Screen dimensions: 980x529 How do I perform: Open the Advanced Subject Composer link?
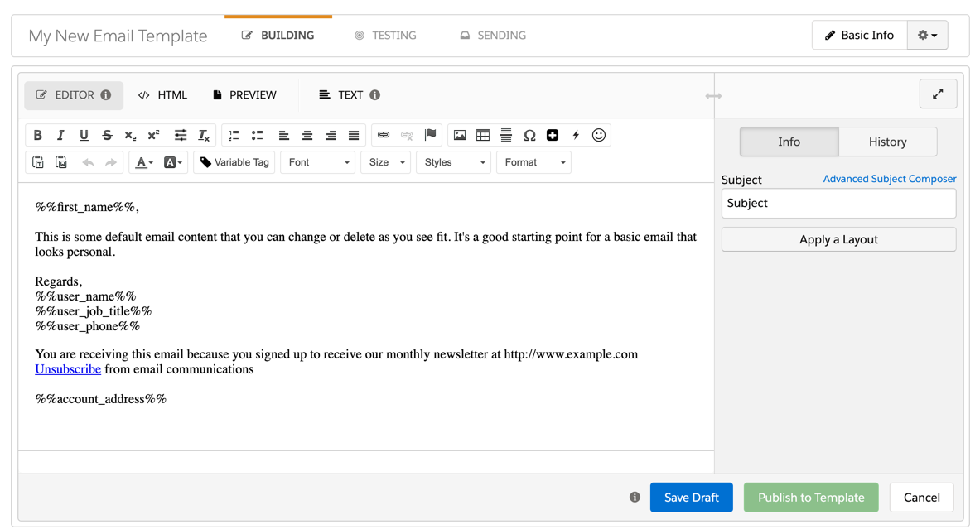(889, 179)
